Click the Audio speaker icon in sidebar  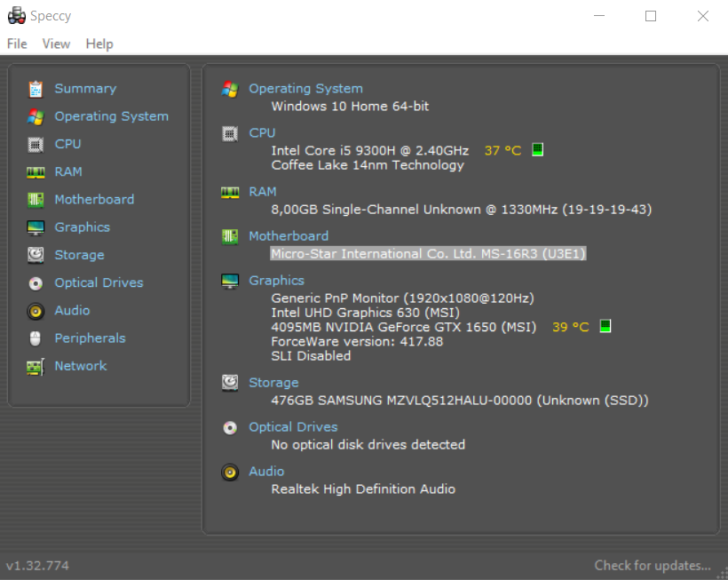(36, 311)
